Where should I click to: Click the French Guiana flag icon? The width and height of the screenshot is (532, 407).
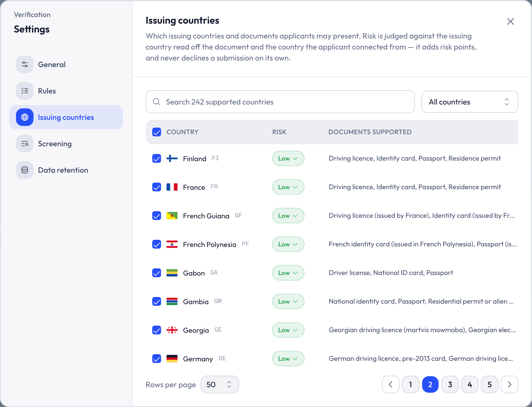point(172,216)
